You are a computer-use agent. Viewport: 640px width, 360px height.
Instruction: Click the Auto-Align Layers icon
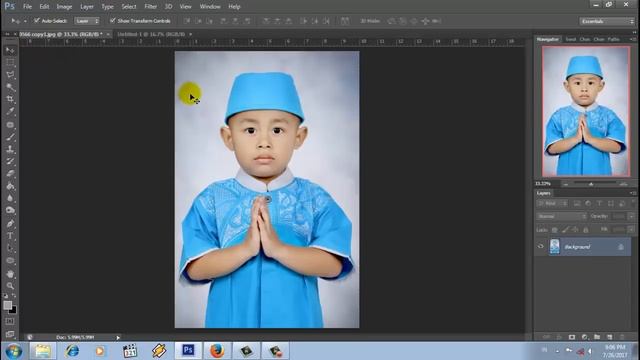pos(345,21)
